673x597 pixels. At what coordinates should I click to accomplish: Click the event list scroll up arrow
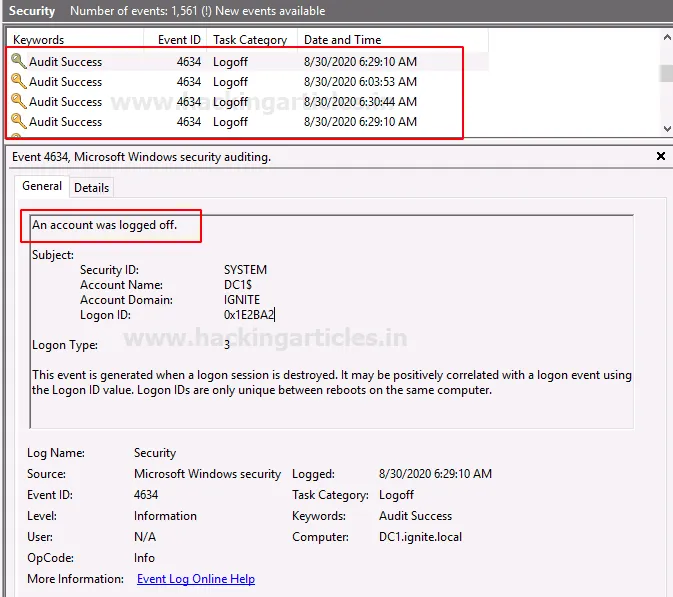(667, 38)
